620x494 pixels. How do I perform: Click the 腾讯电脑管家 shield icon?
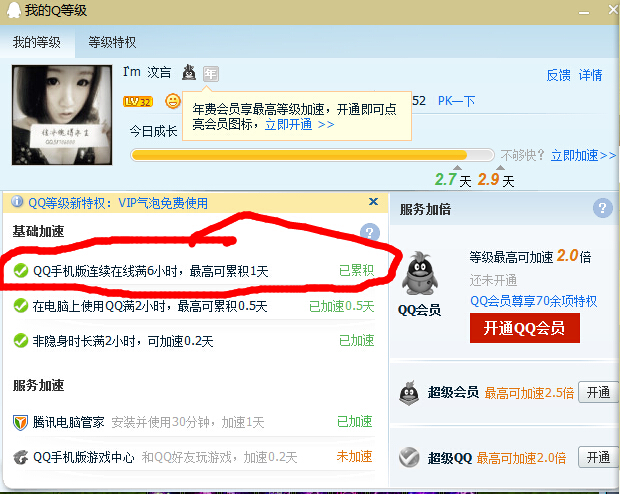pos(20,422)
